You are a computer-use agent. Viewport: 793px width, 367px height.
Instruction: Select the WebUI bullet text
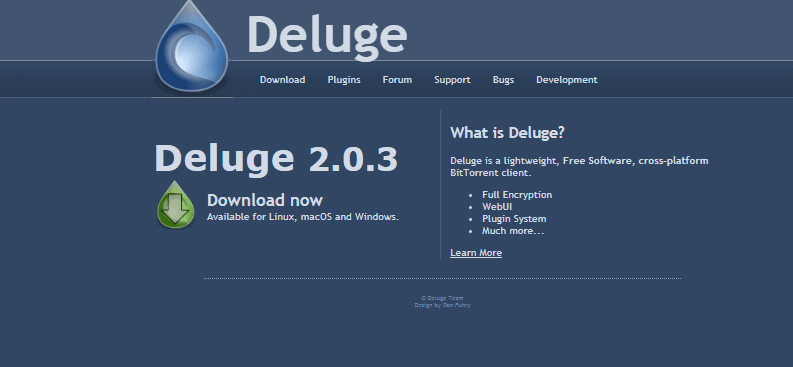[497, 207]
